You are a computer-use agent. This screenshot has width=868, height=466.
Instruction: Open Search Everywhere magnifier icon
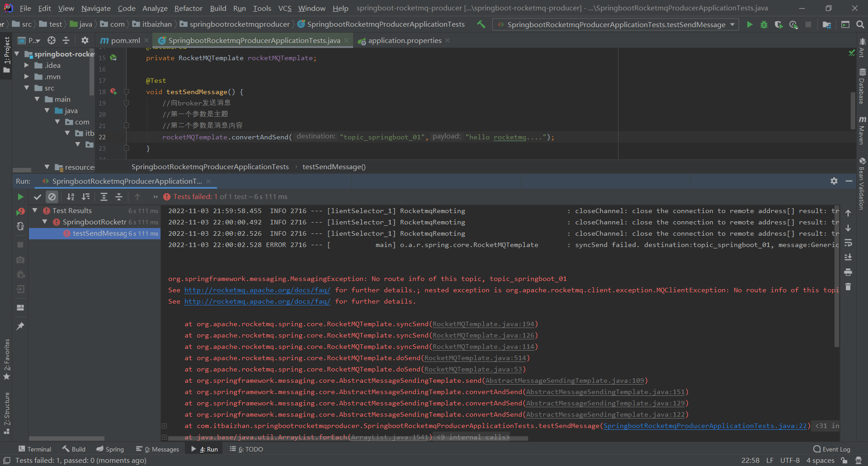860,24
